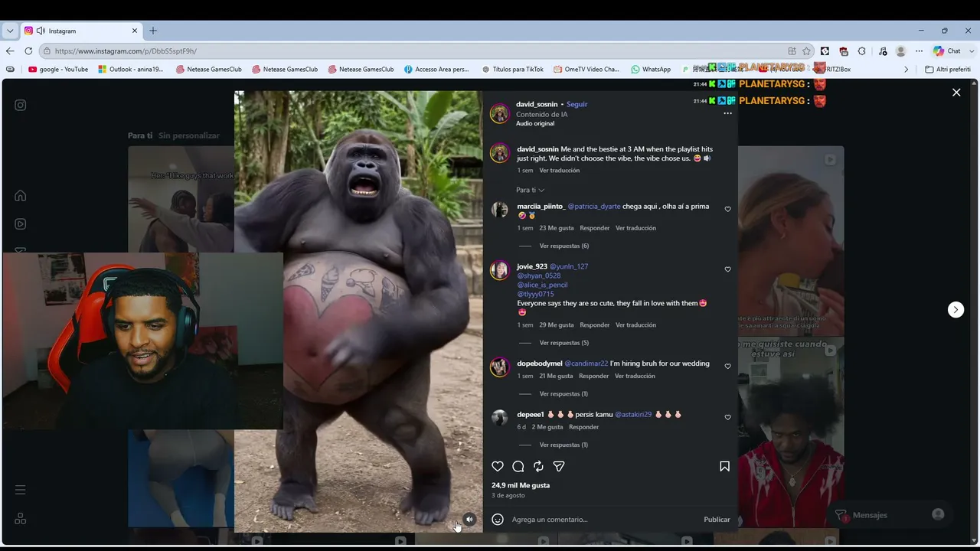This screenshot has width=980, height=551.
Task: Click the Instagram logo in sidebar
Action: [21, 105]
